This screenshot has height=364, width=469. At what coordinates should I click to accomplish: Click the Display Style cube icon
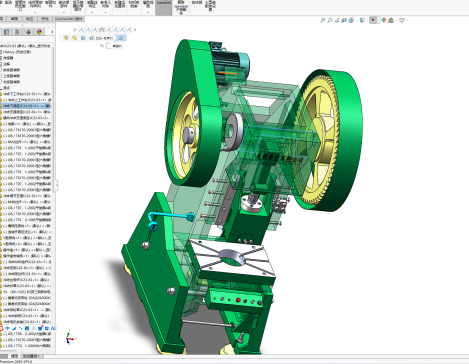click(x=362, y=20)
